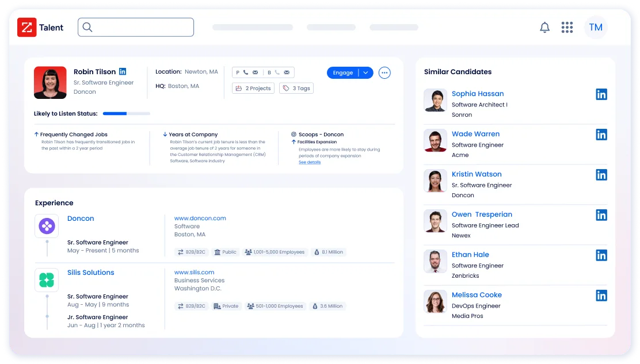Click the Doncon company logo
The image size is (640, 364).
(x=47, y=226)
